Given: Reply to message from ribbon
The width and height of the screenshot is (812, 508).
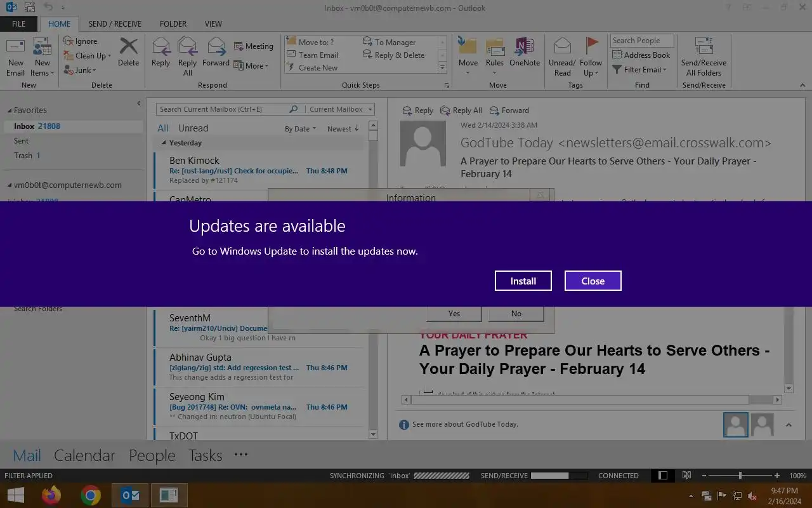Looking at the screenshot, I should click(x=160, y=52).
